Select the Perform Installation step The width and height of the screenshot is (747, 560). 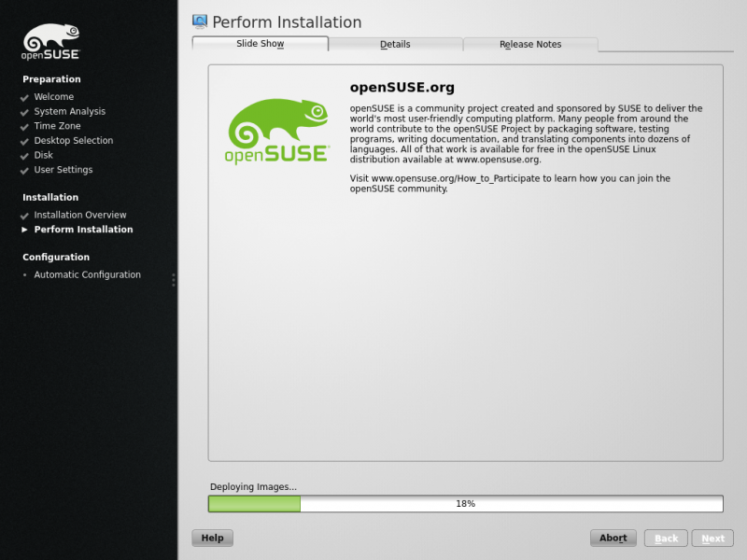(83, 229)
